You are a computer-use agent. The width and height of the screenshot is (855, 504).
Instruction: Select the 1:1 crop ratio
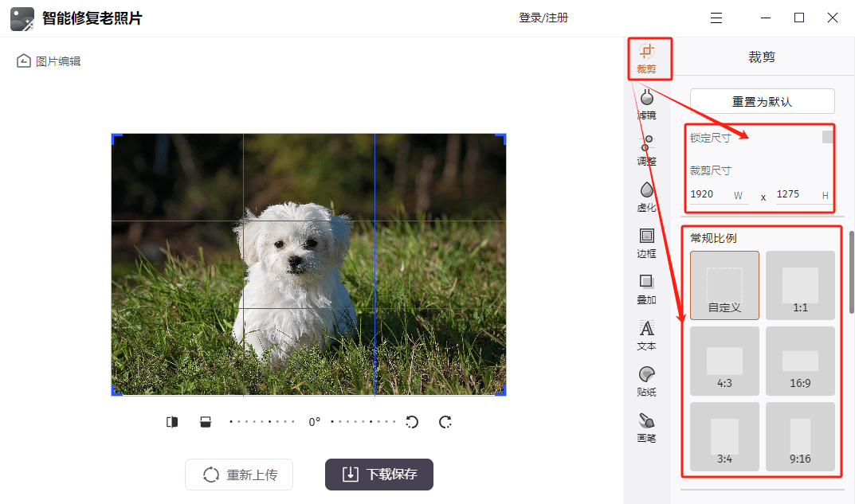801,286
